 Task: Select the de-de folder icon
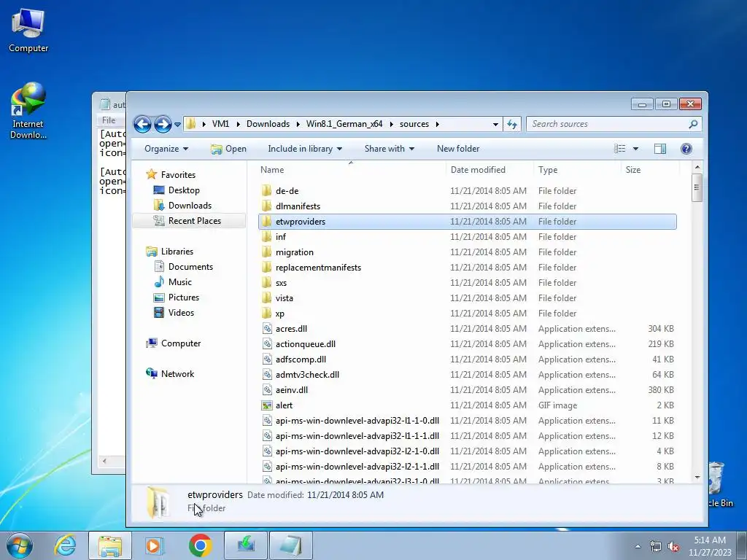coord(267,191)
